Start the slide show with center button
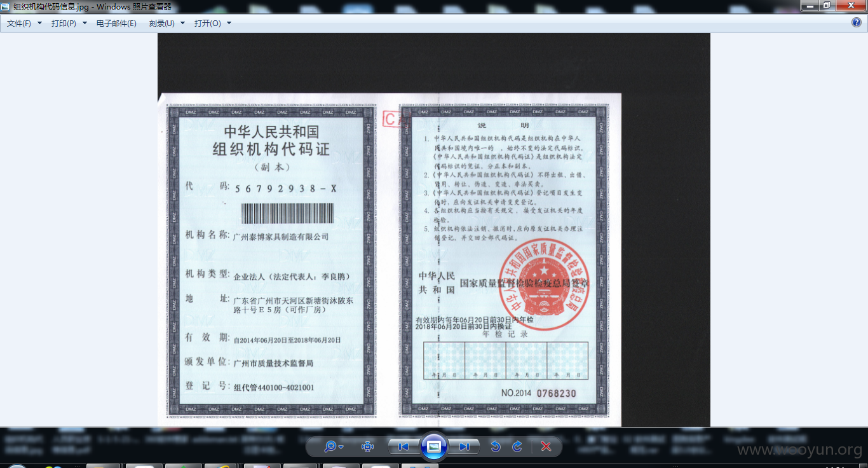 tap(434, 446)
